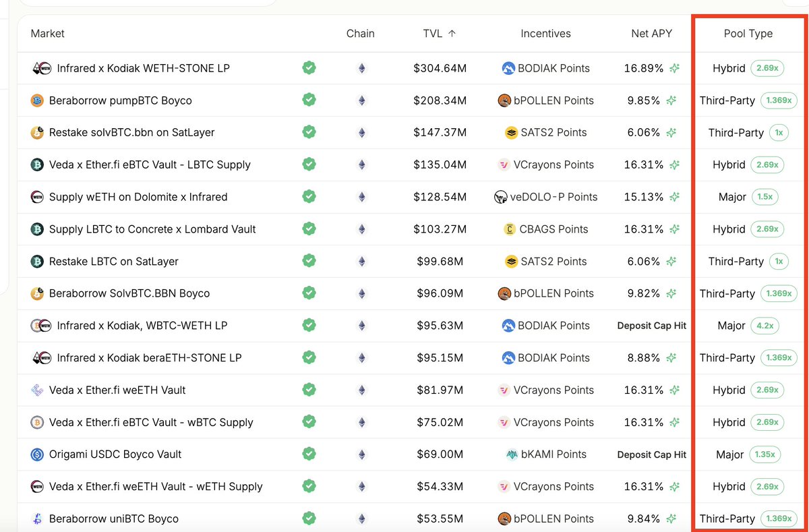Image resolution: width=809 pixels, height=532 pixels.
Task: Click the verified badge on Infrared x Kodiak WETH-STONE LP row
Action: [309, 67]
